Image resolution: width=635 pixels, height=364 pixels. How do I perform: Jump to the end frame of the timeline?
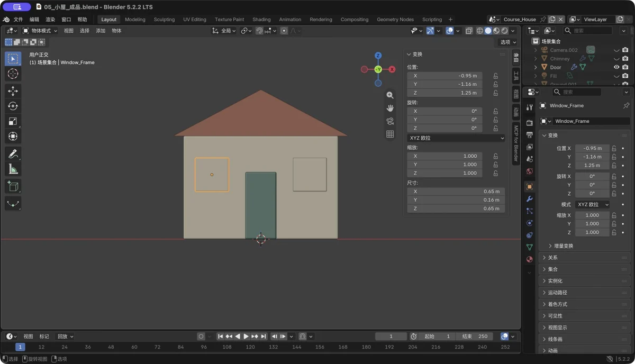tap(264, 336)
